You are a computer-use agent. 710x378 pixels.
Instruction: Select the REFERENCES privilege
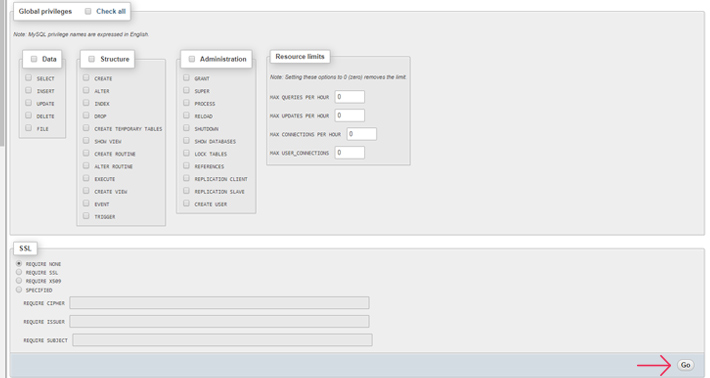click(186, 166)
